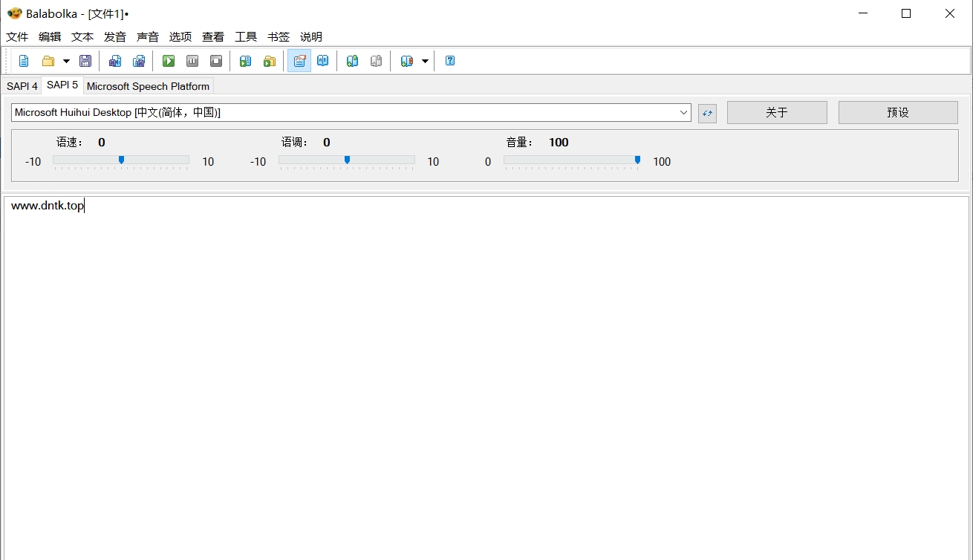The image size is (973, 560).
Task: Open the 发音 menu
Action: (115, 36)
